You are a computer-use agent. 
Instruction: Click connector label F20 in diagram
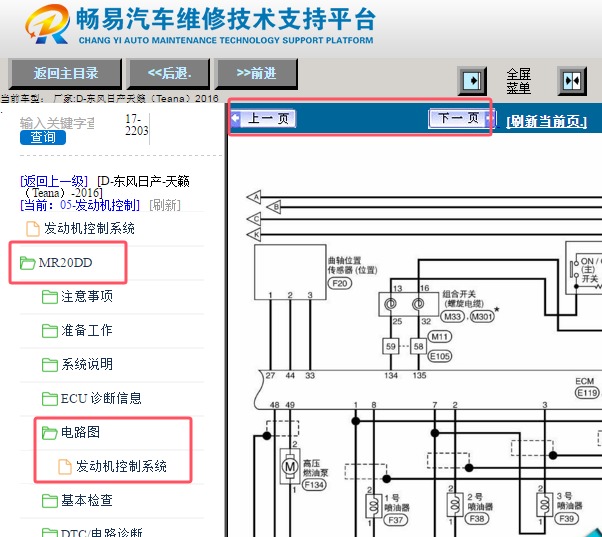click(339, 283)
